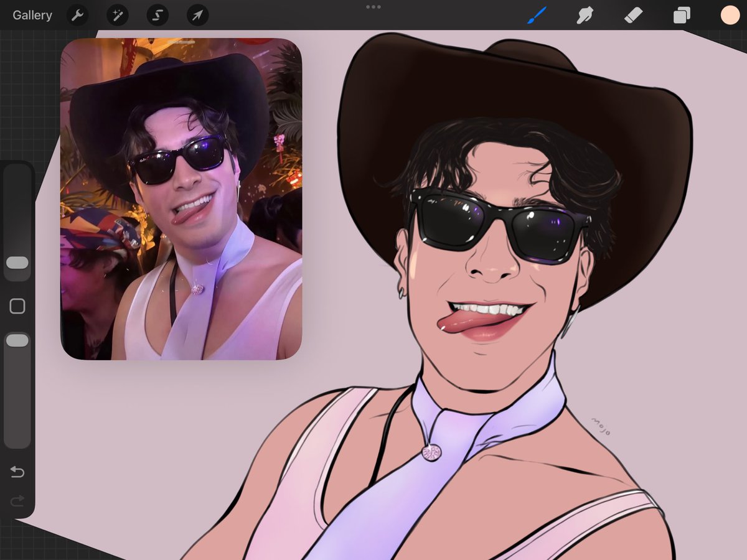
Task: Open the Layers panel
Action: click(x=682, y=15)
